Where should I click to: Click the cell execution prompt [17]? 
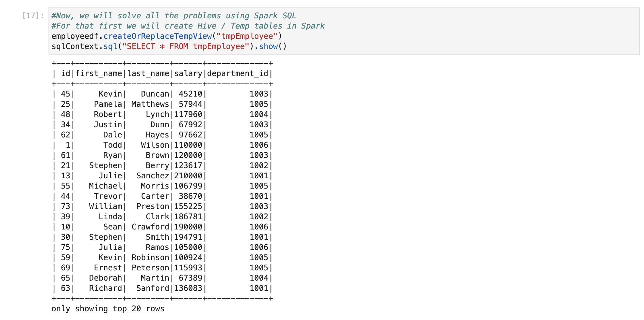point(33,16)
